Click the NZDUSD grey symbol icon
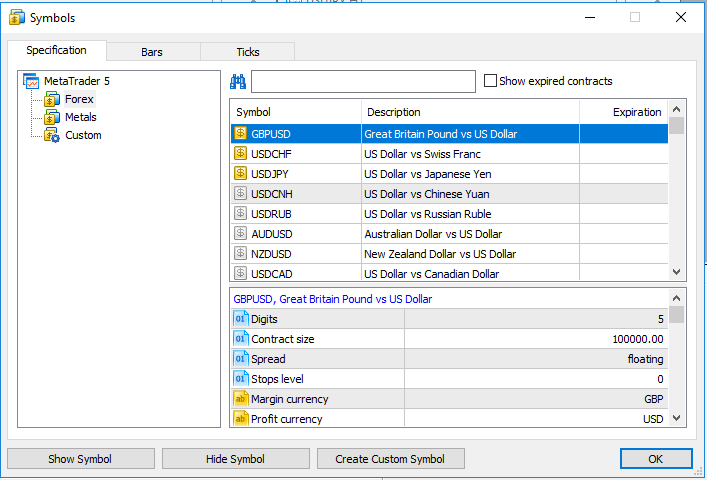 click(x=241, y=254)
